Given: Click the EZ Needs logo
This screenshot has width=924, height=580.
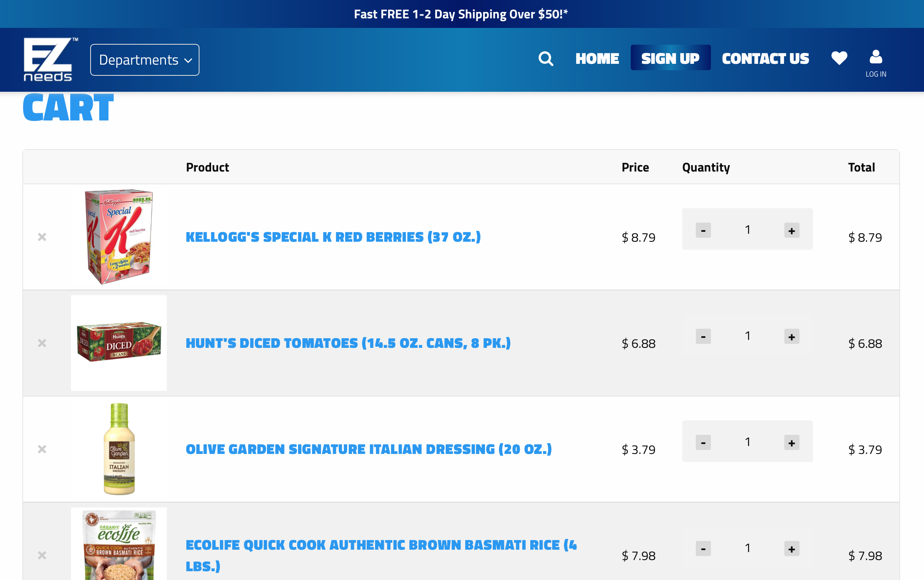Looking at the screenshot, I should (50, 59).
